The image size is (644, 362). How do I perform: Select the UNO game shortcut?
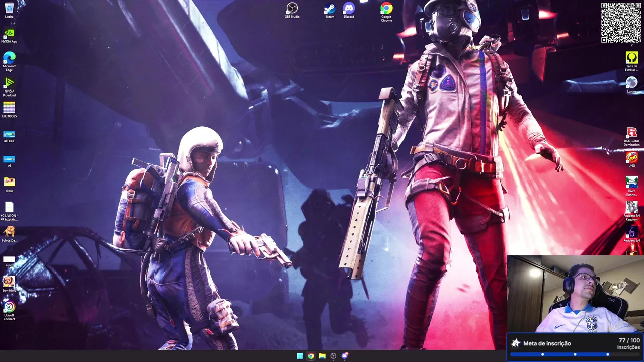[631, 159]
